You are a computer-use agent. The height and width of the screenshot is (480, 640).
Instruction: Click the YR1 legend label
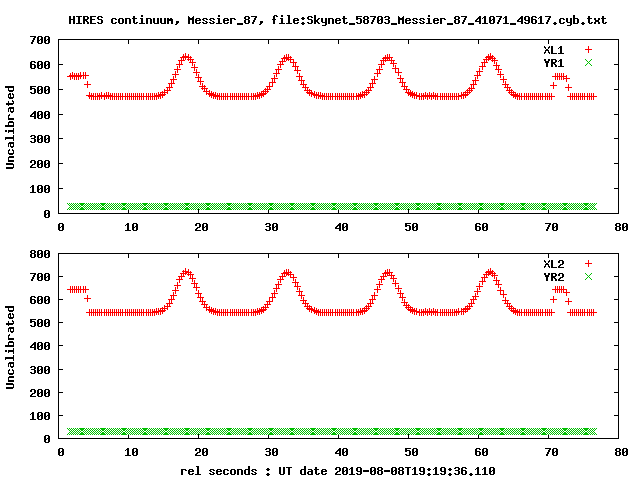[x=553, y=63]
